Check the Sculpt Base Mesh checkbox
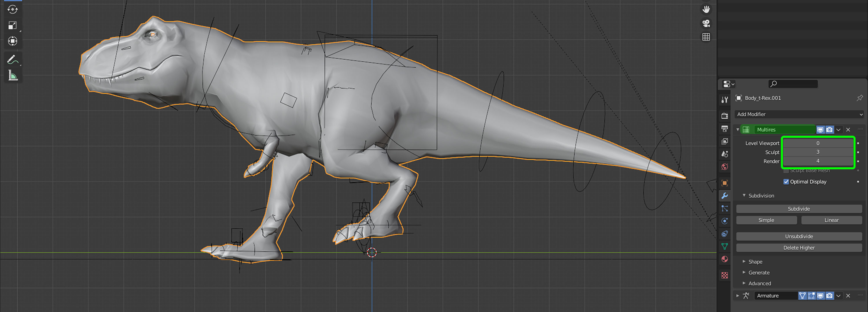Screen dimensions: 868x312 pos(786,171)
